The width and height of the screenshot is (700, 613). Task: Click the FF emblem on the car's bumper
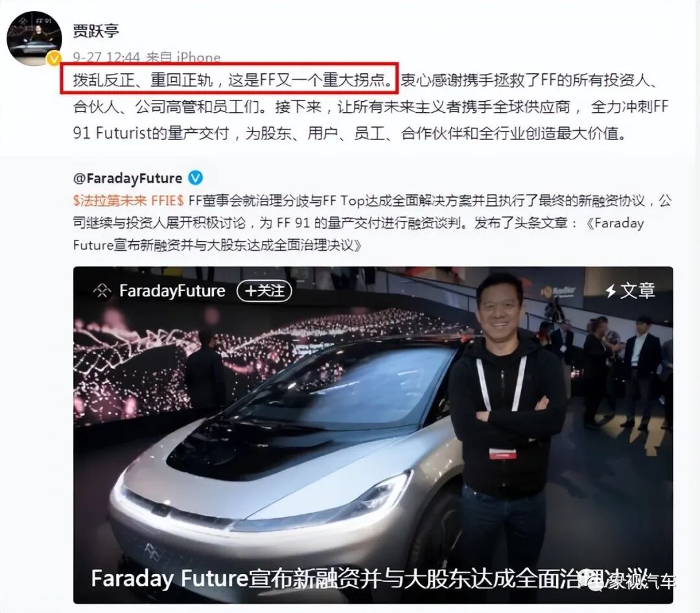tap(151, 552)
